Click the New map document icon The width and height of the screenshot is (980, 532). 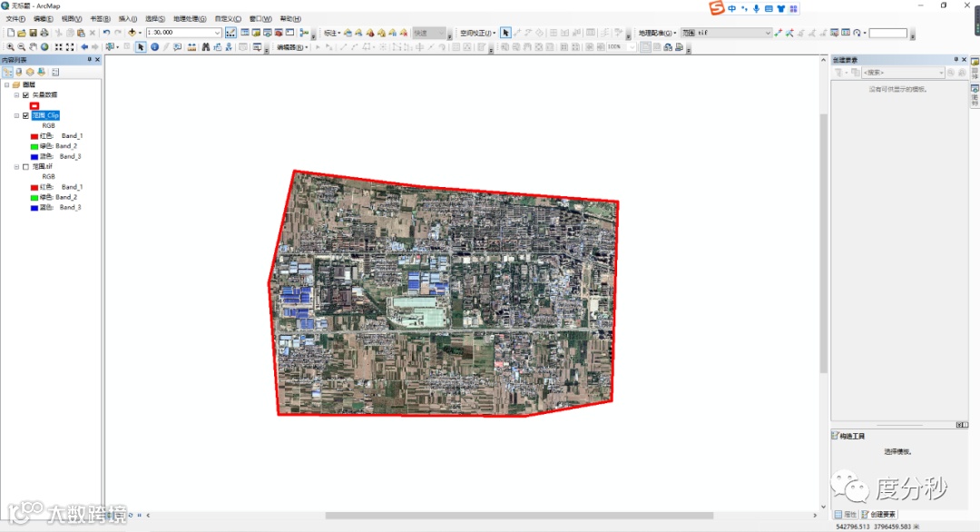(11, 33)
